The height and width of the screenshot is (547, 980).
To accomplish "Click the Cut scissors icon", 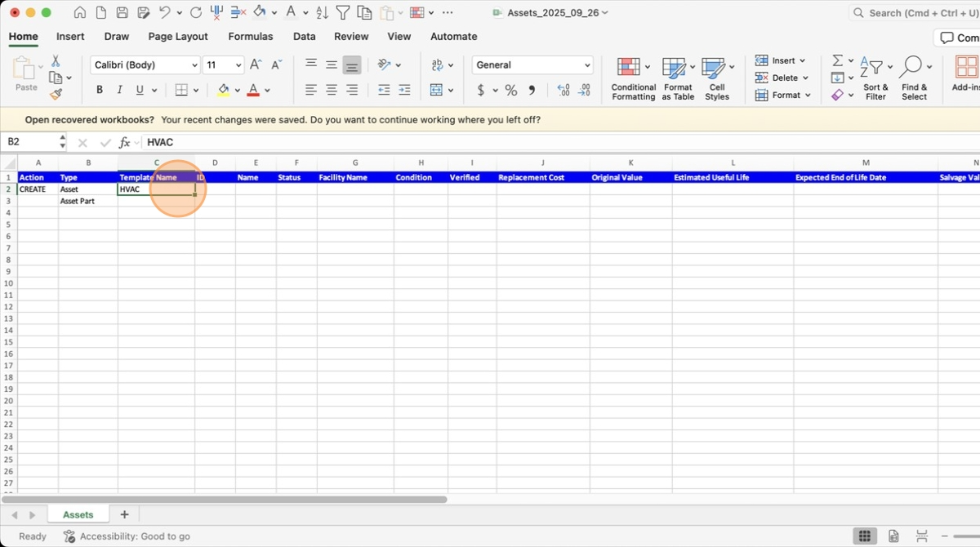I will click(x=56, y=61).
